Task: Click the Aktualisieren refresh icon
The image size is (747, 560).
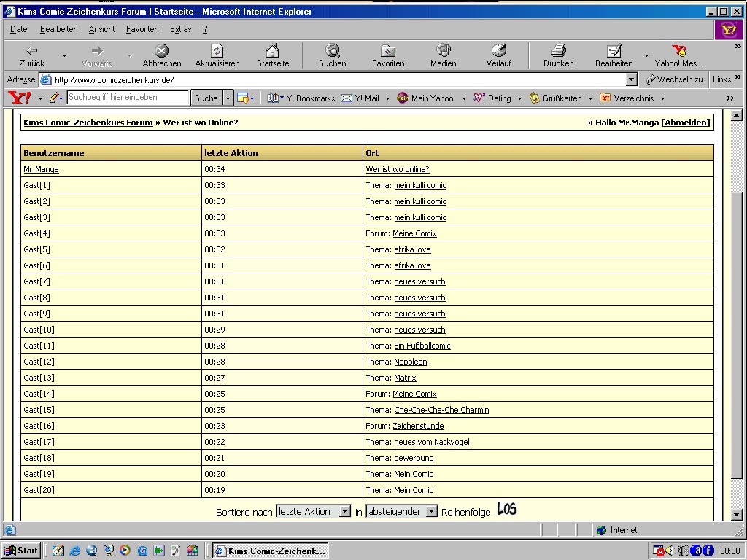Action: coord(217,51)
